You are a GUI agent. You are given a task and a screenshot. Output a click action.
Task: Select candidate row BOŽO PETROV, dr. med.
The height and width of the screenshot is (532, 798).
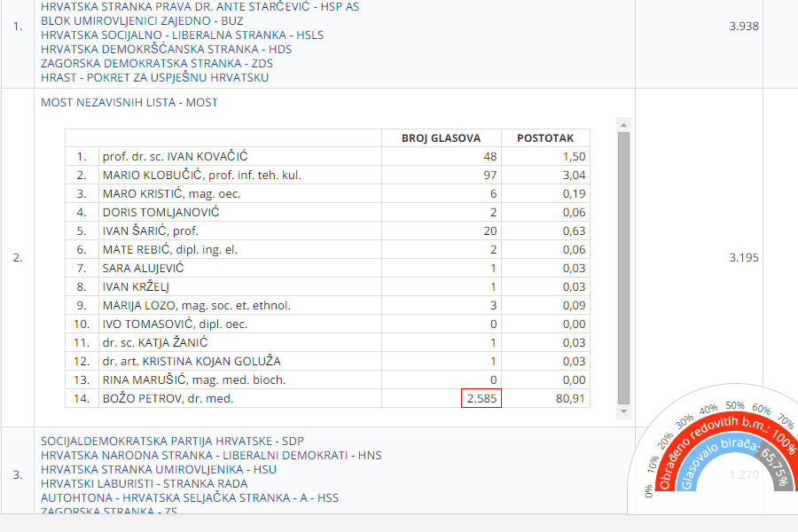(x=168, y=399)
